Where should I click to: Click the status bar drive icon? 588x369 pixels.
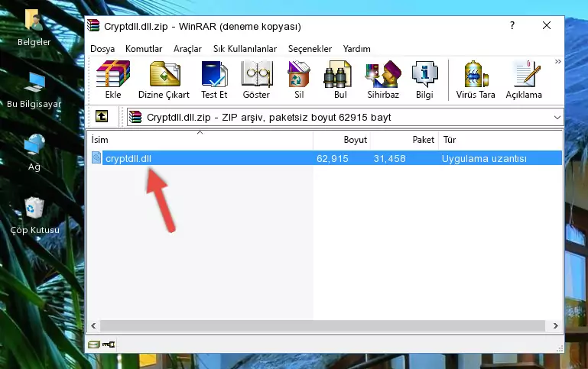point(94,345)
